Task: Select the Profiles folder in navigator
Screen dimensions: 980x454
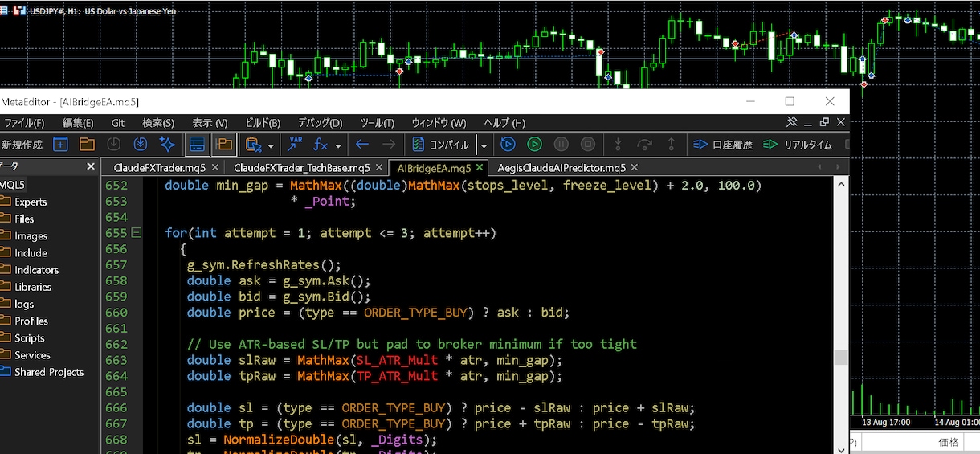Action: [x=31, y=321]
